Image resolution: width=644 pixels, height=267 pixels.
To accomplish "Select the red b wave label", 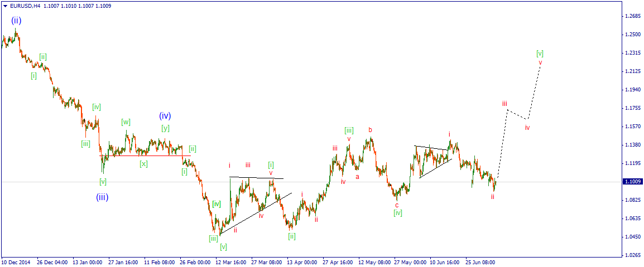I will (370, 130).
